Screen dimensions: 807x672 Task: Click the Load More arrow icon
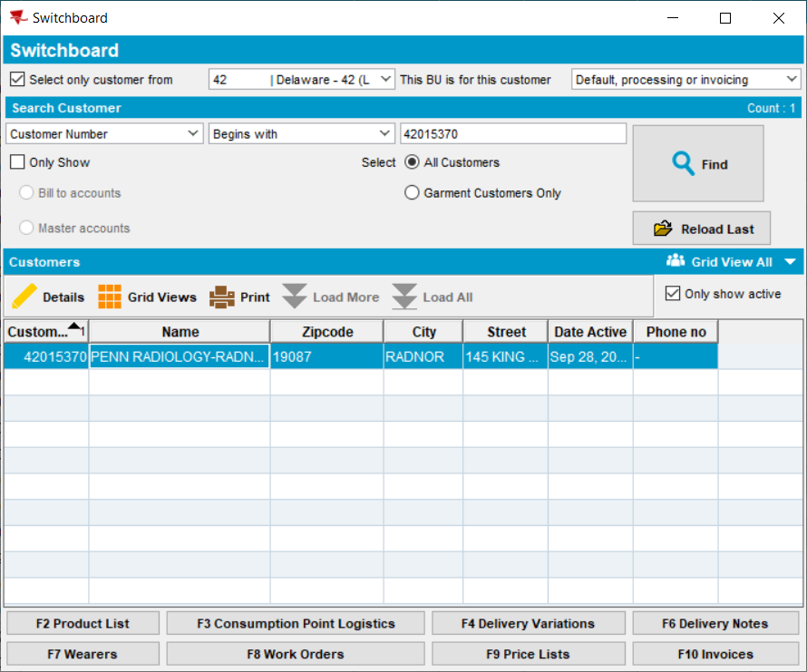pyautogui.click(x=295, y=297)
